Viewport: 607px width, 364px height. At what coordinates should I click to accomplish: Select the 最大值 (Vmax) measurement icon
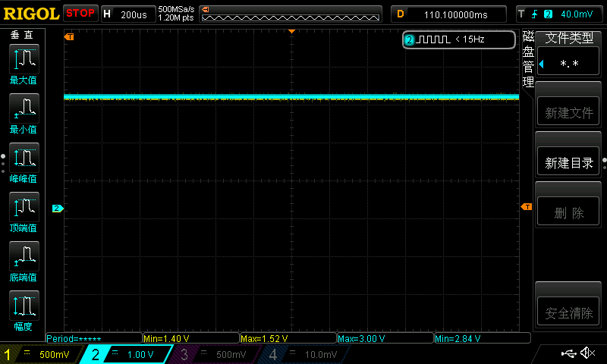click(24, 59)
